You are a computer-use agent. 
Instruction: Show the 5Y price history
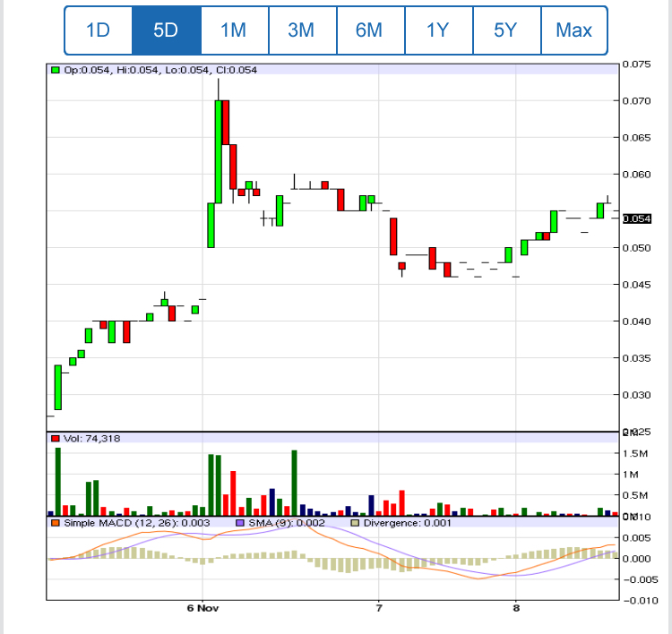(507, 30)
